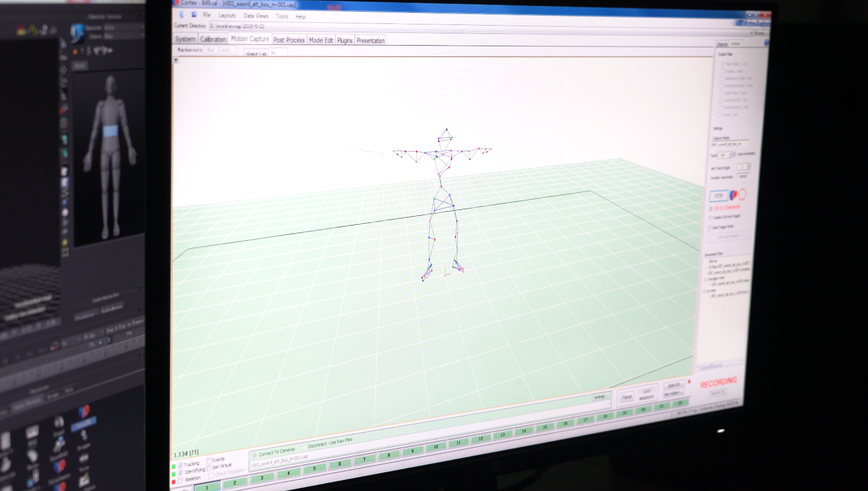Open the Plugins tab
Viewport: 868px width, 491px height.
pyautogui.click(x=345, y=41)
